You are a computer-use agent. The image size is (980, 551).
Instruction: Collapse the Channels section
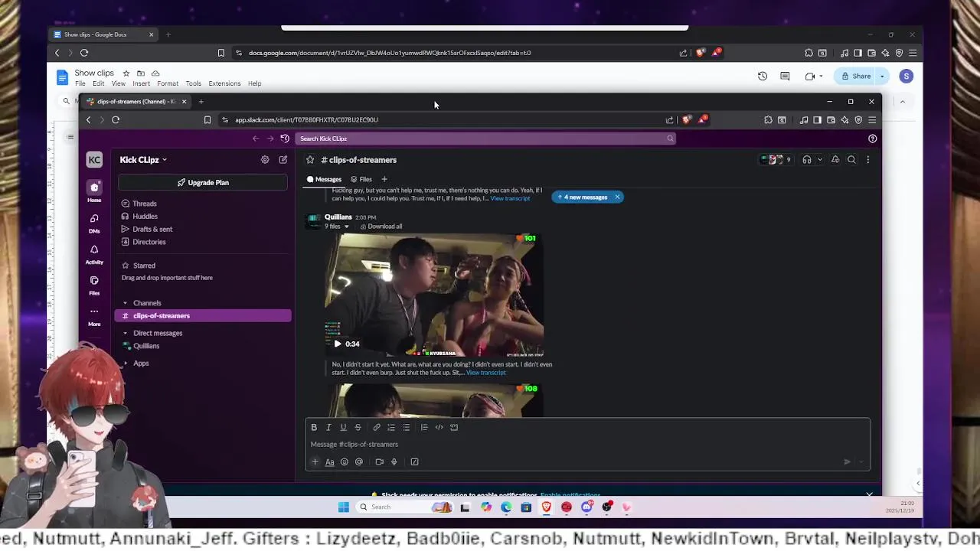(x=125, y=303)
